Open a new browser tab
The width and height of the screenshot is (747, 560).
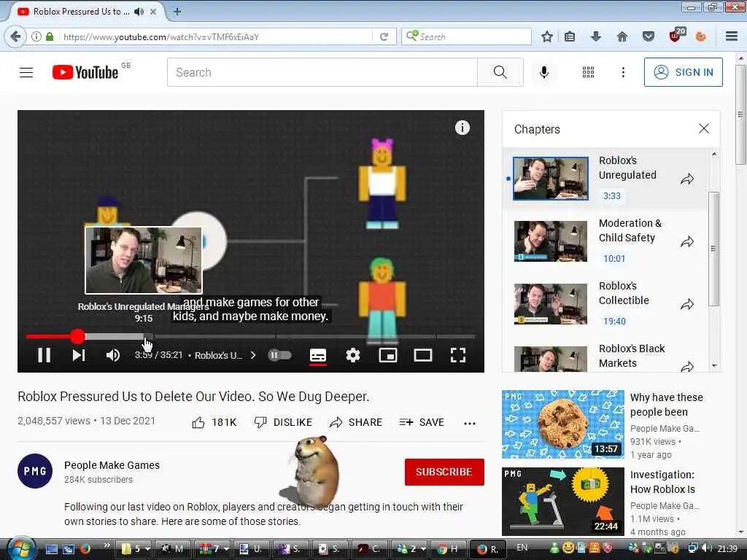177,12
